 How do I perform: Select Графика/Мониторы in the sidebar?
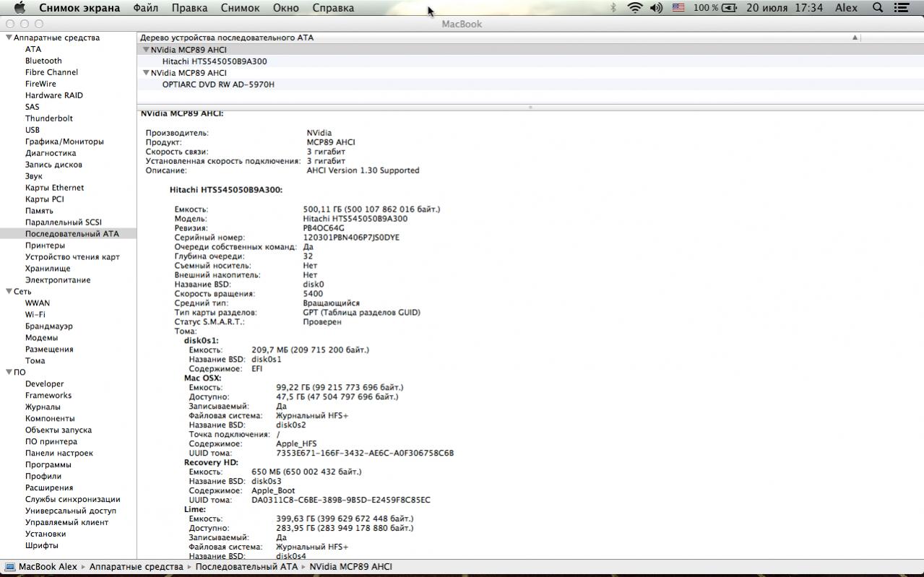coord(64,142)
